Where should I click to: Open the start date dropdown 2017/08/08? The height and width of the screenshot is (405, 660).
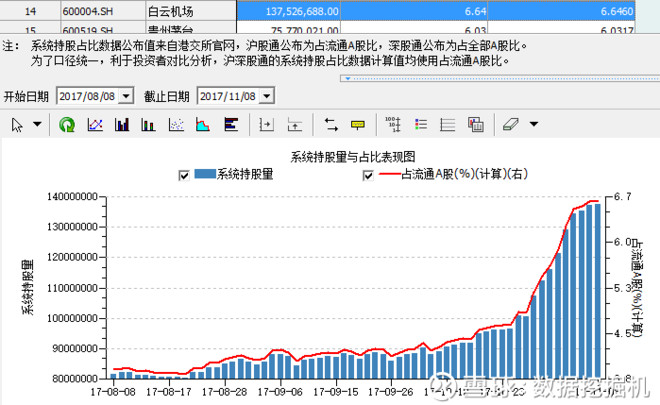coord(126,96)
